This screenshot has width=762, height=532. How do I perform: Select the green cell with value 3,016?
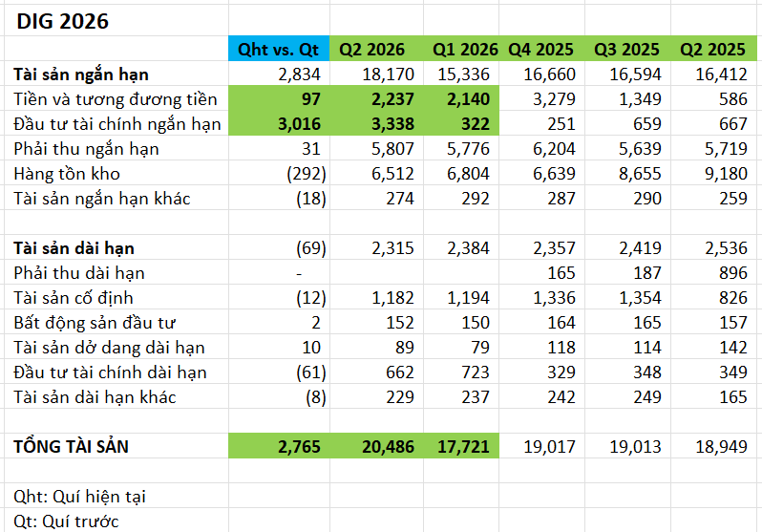tap(279, 123)
